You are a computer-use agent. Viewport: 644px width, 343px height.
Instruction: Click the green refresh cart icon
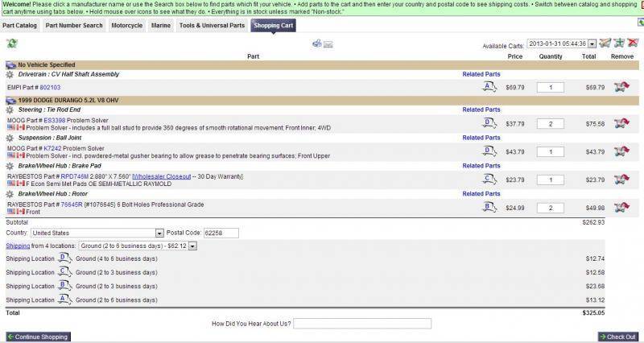point(11,43)
